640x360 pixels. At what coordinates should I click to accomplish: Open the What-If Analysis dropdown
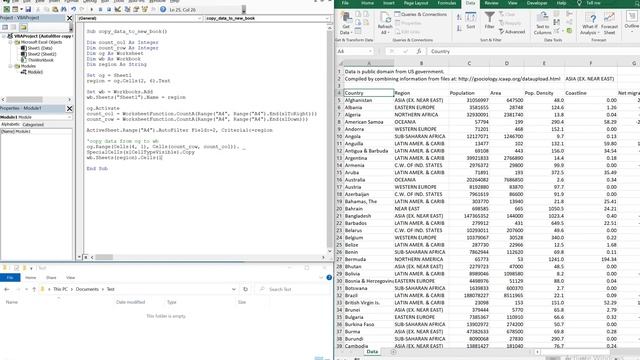coord(589,23)
